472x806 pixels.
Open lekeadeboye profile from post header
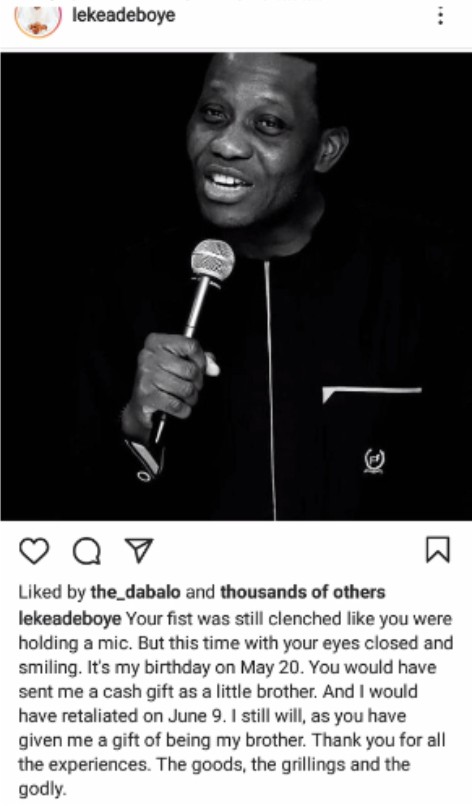[123, 15]
